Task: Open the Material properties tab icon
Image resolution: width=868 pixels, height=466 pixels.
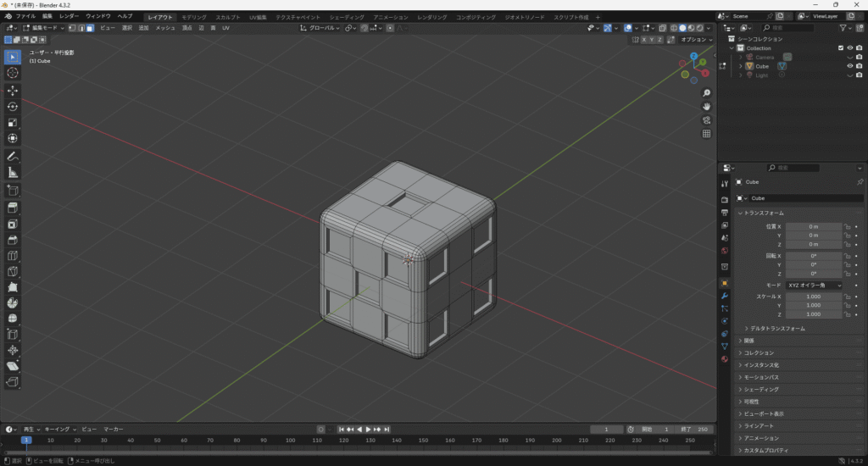Action: (x=725, y=359)
